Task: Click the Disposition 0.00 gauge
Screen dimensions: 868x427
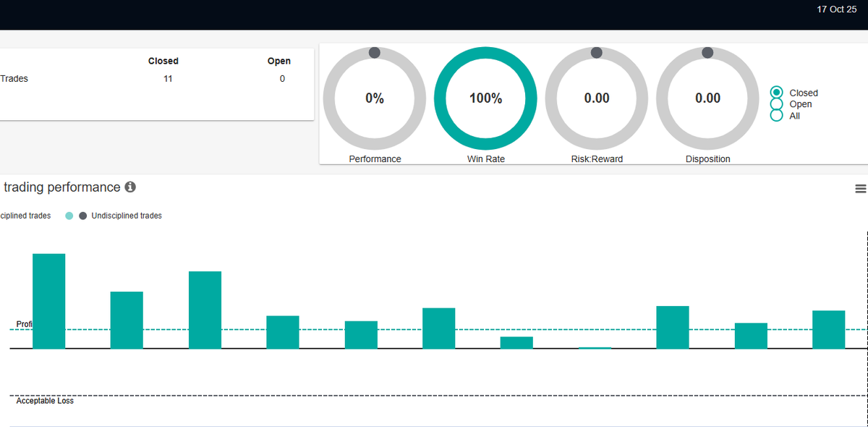Action: 707,98
